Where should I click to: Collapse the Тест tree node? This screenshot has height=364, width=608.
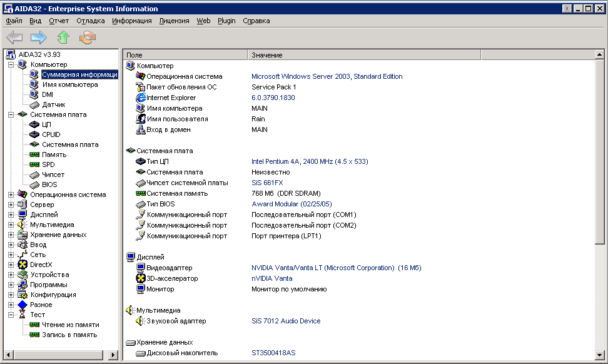[x=11, y=315]
